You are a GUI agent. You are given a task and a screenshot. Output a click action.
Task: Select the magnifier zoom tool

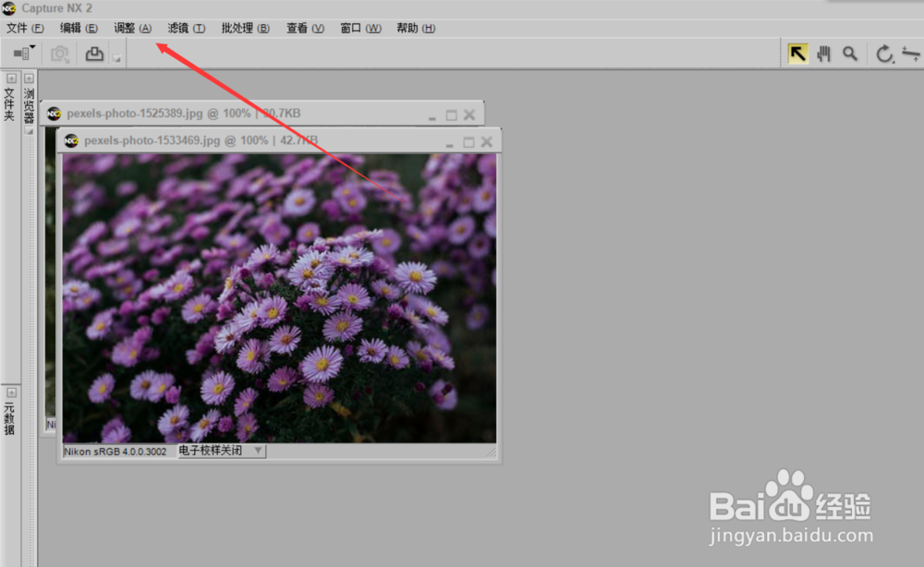click(850, 54)
